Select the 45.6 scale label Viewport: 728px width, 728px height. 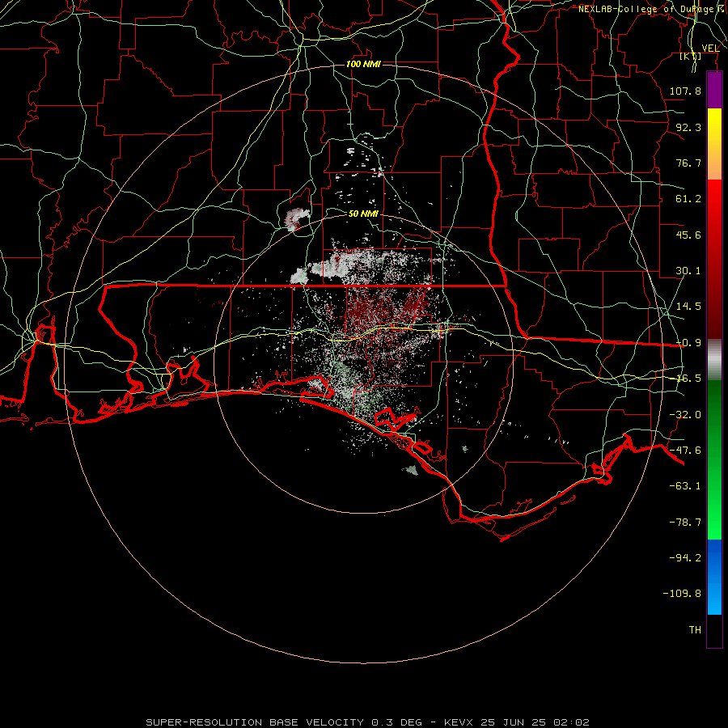click(x=688, y=235)
